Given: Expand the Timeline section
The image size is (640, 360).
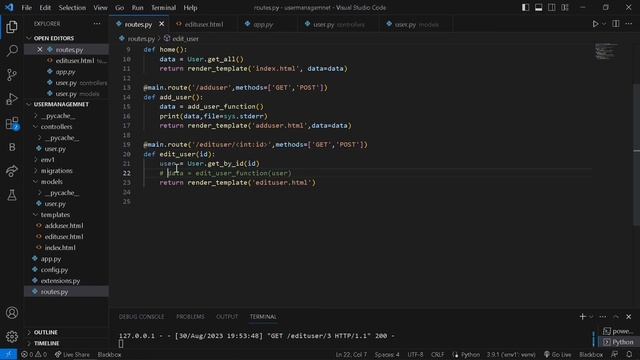Looking at the screenshot, I should [x=46, y=343].
